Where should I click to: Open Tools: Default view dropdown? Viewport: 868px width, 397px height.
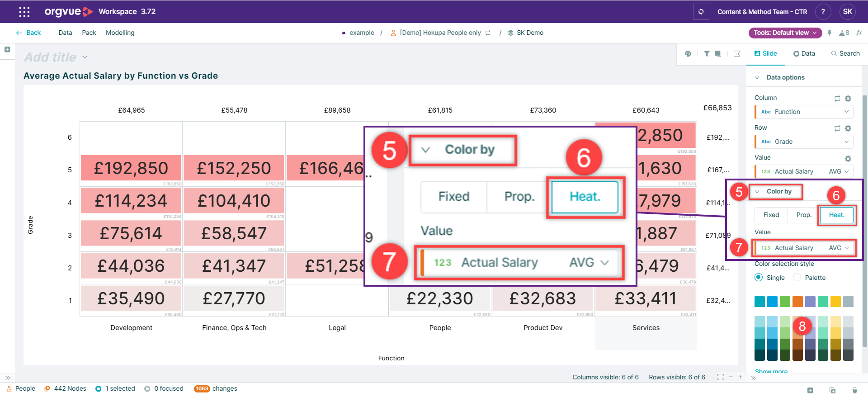(x=785, y=33)
